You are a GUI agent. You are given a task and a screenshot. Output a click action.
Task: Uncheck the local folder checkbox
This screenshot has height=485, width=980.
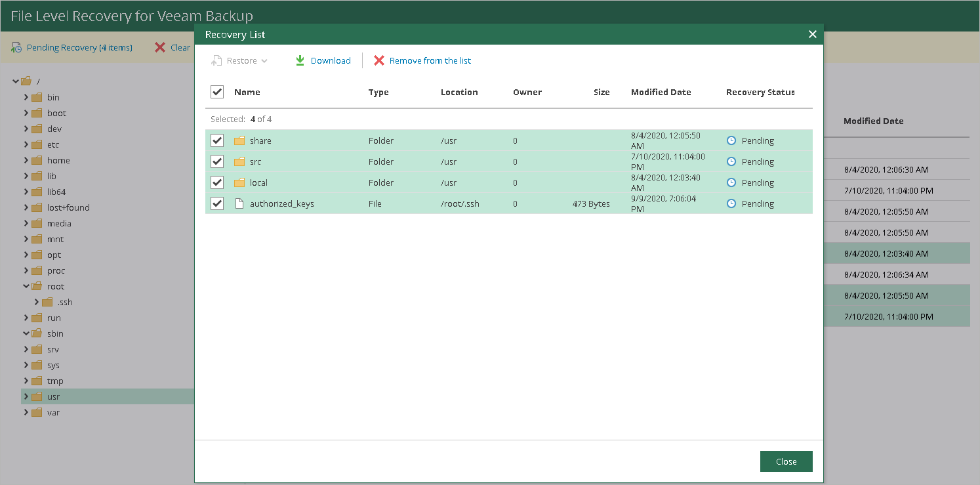tap(217, 183)
